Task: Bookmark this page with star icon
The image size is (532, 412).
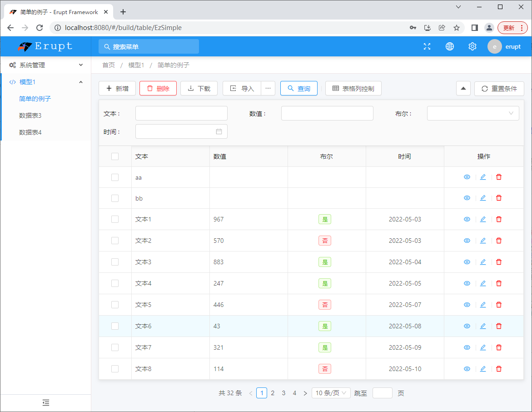Action: click(x=457, y=28)
